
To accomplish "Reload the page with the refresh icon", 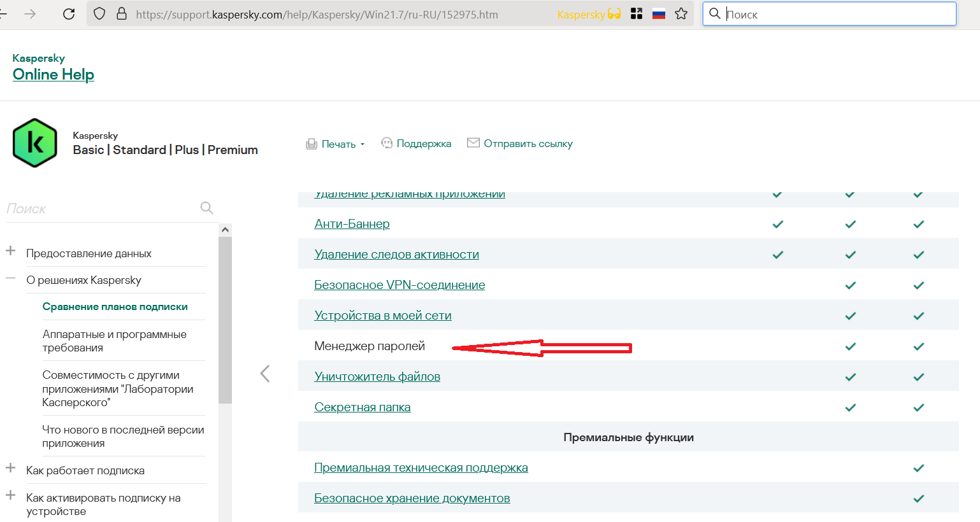I will coord(69,14).
